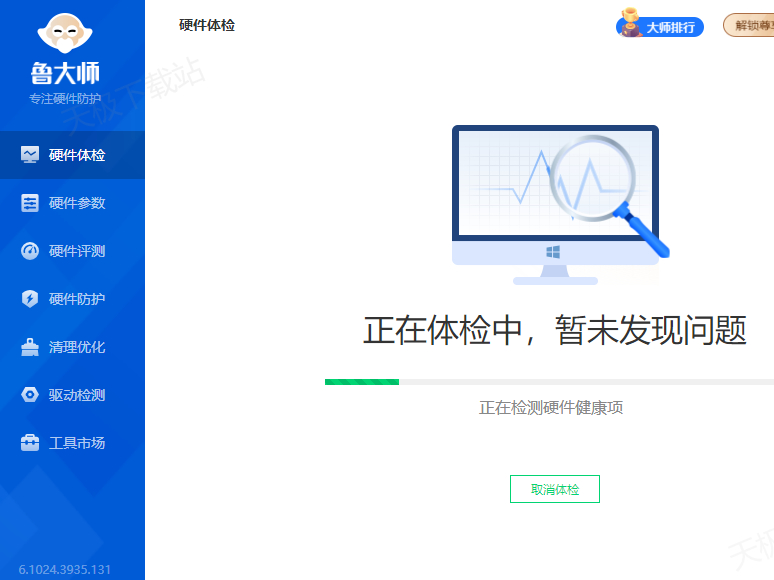Click the 硬件体检 monitor icon in sidebar
The width and height of the screenshot is (774, 580).
point(30,155)
